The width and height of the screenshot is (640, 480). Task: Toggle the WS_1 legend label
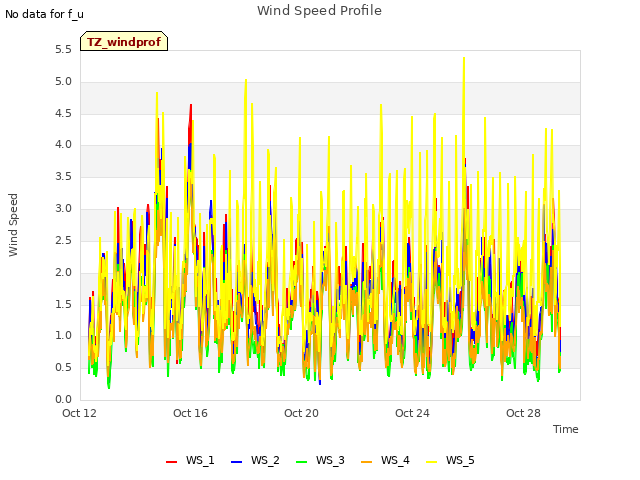click(x=200, y=460)
